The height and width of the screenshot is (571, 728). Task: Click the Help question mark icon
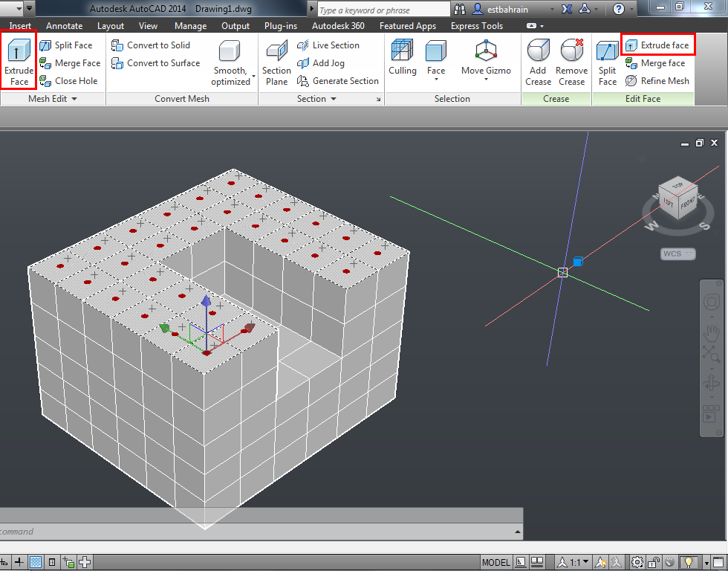click(x=618, y=9)
